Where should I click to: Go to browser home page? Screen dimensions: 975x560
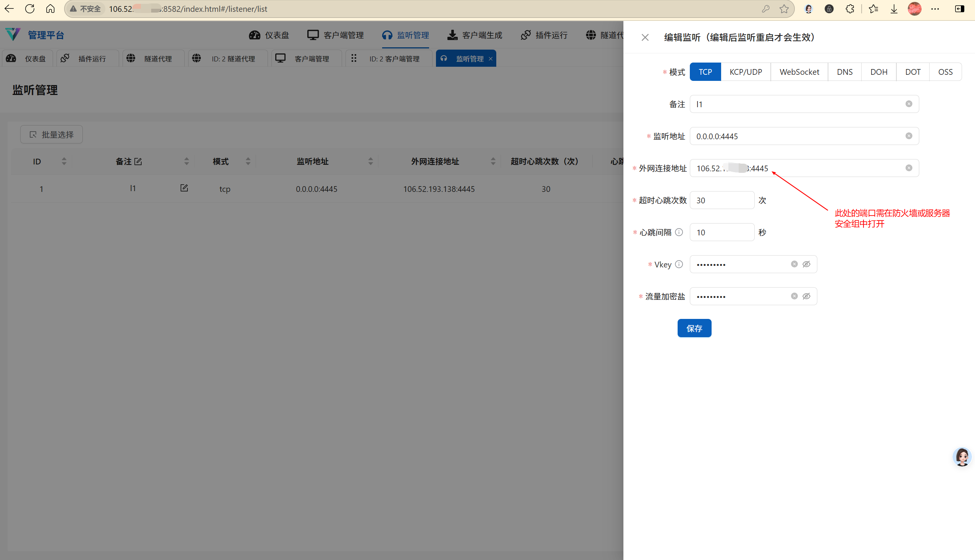(50, 9)
